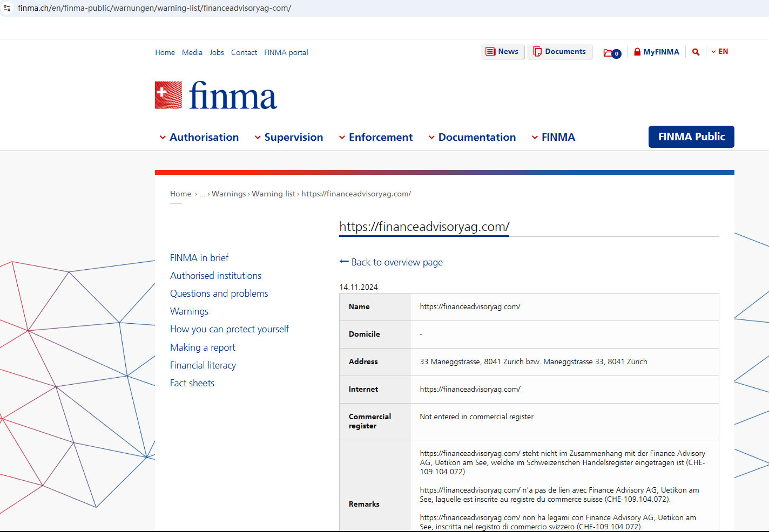Click the FINMA Swiss flag logo

pos(168,96)
